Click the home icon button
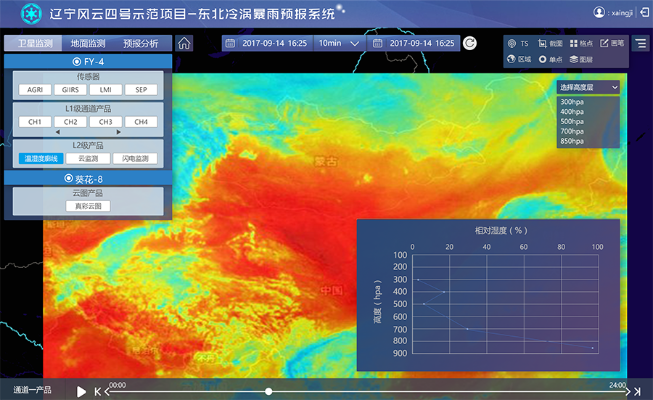This screenshot has width=653, height=400. coord(184,43)
